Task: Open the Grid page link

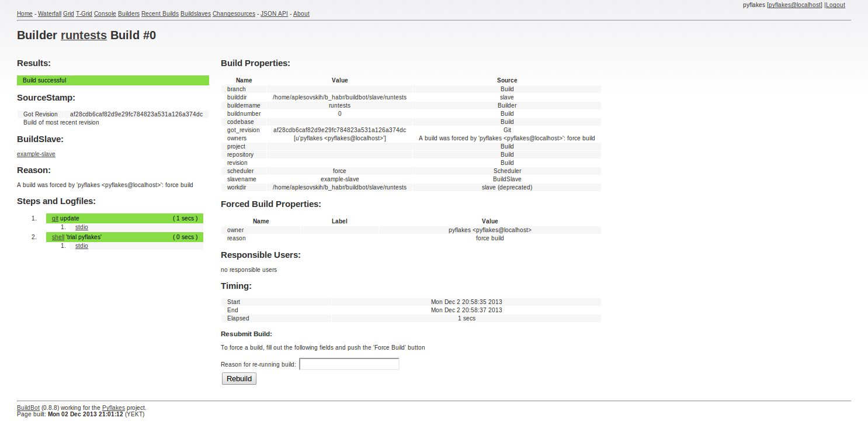Action: pyautogui.click(x=68, y=13)
